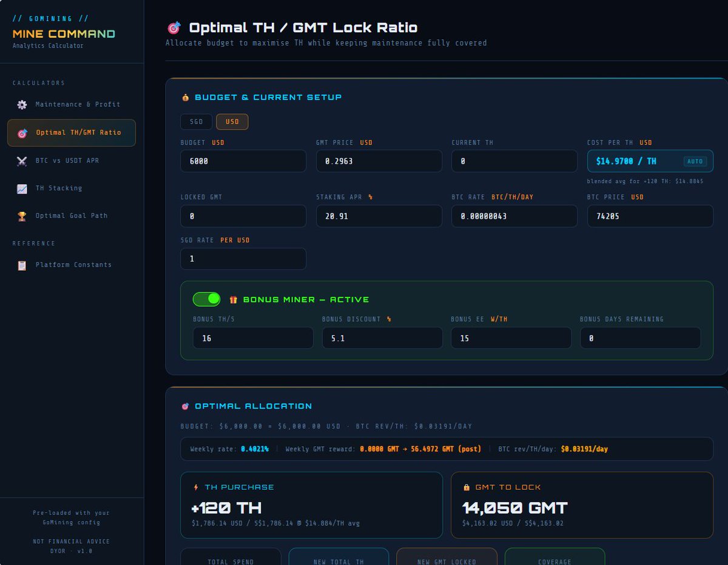Click the gift icon beside Bonus Miner

click(234, 299)
